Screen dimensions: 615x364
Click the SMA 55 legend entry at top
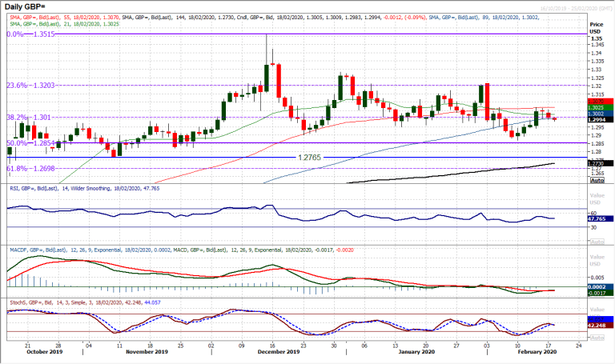(65, 18)
